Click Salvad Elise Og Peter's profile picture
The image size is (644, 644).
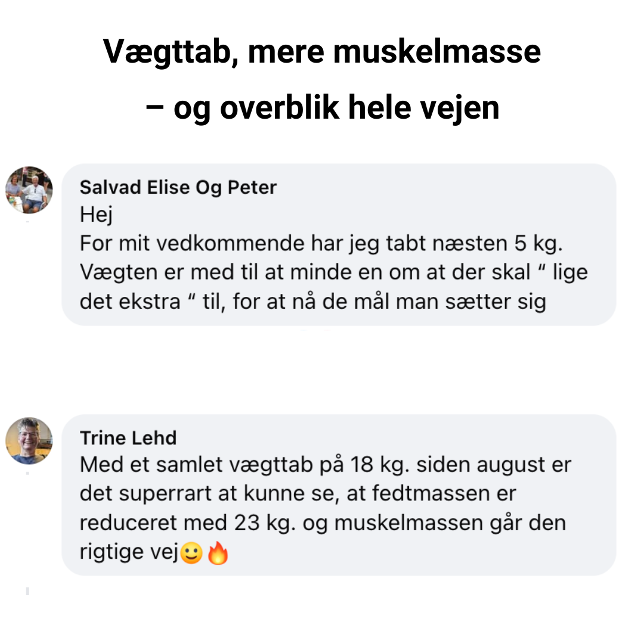click(29, 190)
